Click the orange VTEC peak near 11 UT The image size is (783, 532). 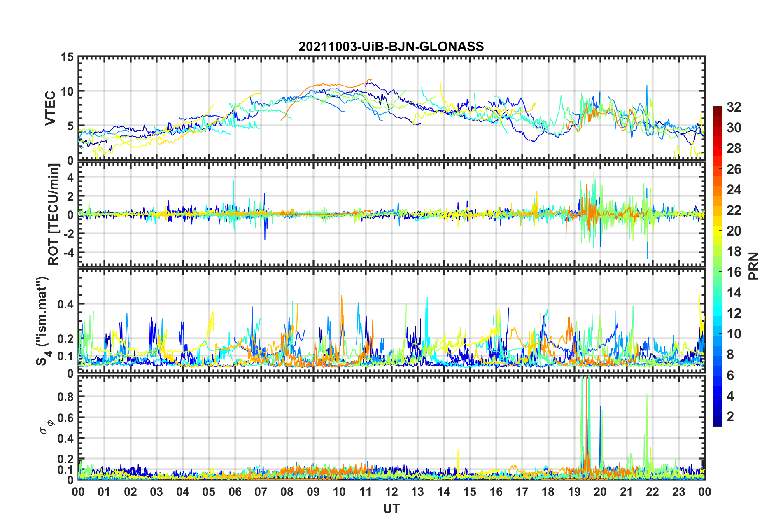coord(371,79)
